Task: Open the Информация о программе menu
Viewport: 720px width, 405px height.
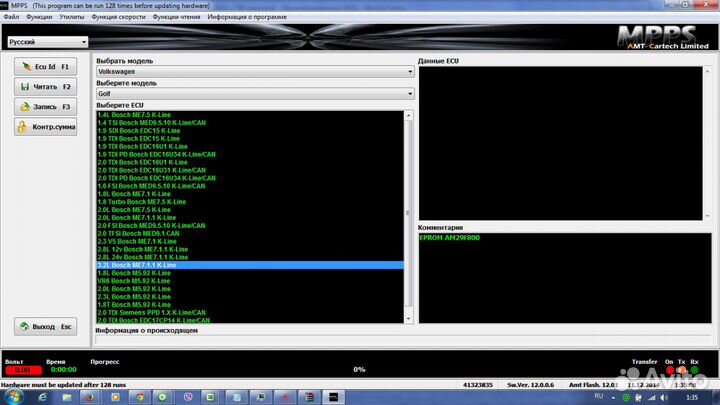Action: click(x=247, y=17)
